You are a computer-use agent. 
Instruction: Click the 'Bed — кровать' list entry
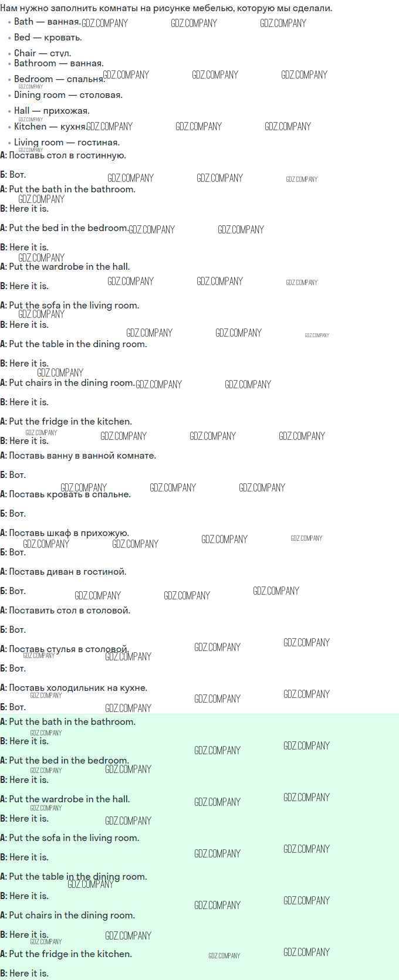[x=48, y=38]
